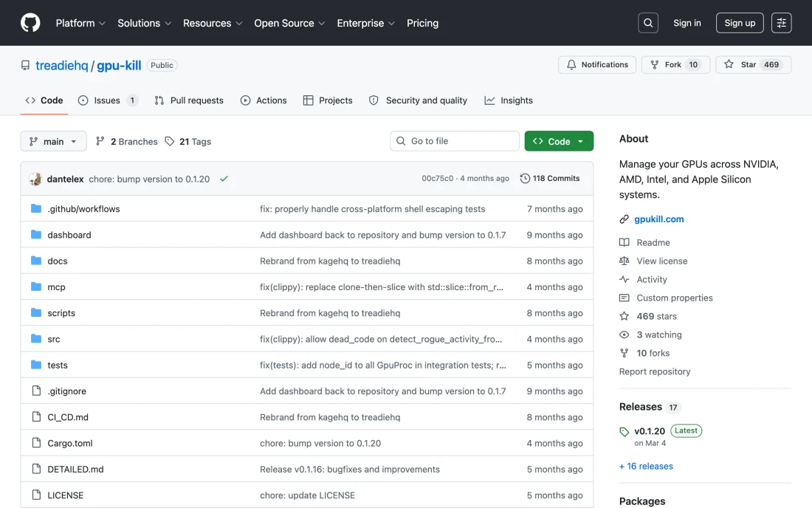This screenshot has height=508, width=812.
Task: Click the src folder icon
Action: point(35,339)
